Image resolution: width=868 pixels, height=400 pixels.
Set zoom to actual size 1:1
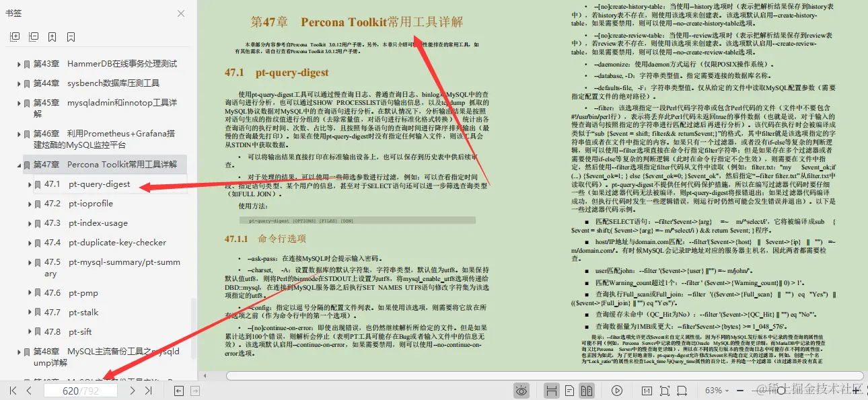(647, 390)
